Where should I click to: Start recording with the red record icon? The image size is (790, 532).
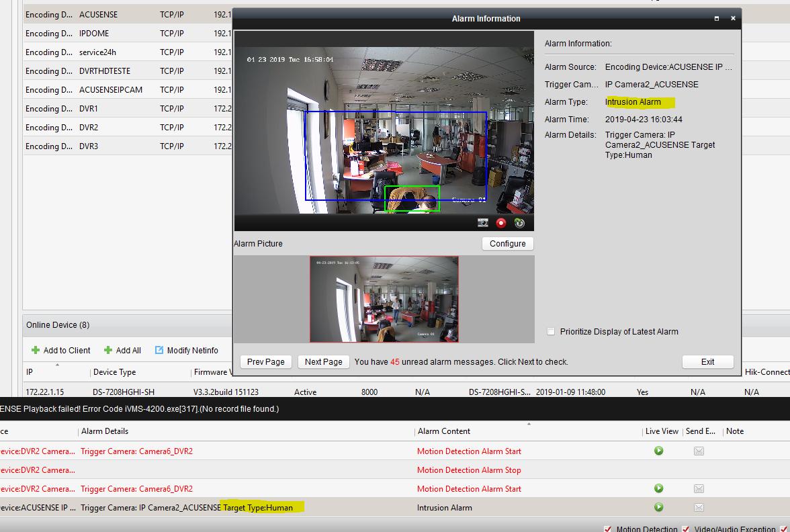click(501, 223)
